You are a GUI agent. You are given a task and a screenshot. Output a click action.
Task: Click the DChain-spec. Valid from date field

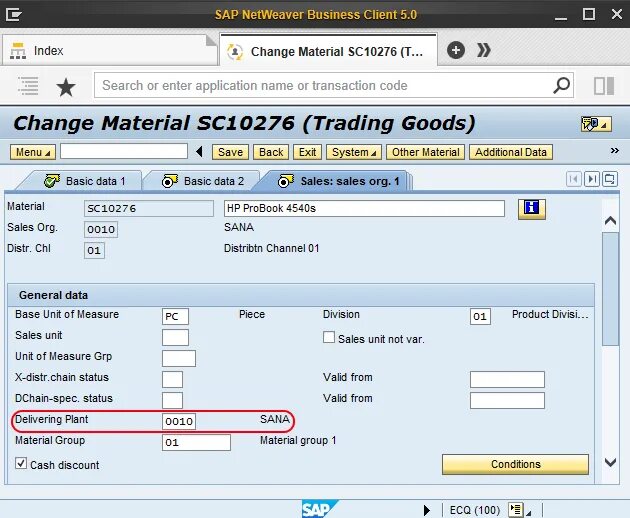[507, 400]
